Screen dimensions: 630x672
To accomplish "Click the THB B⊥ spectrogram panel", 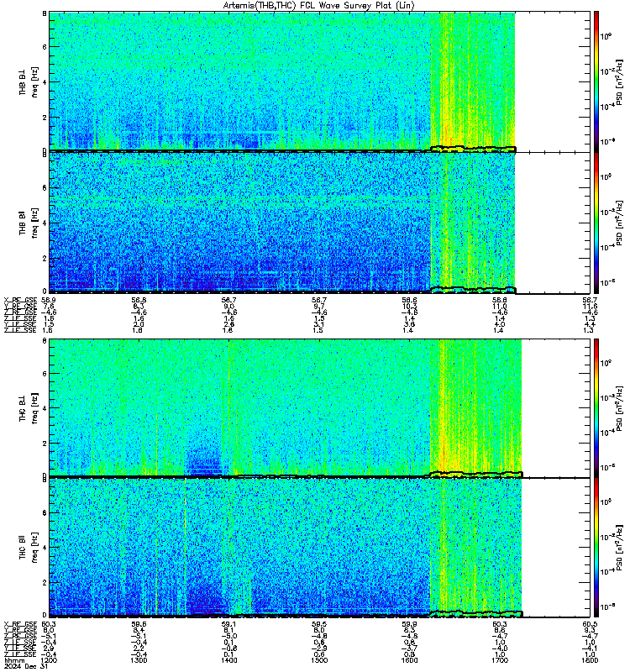I will 320,81.
